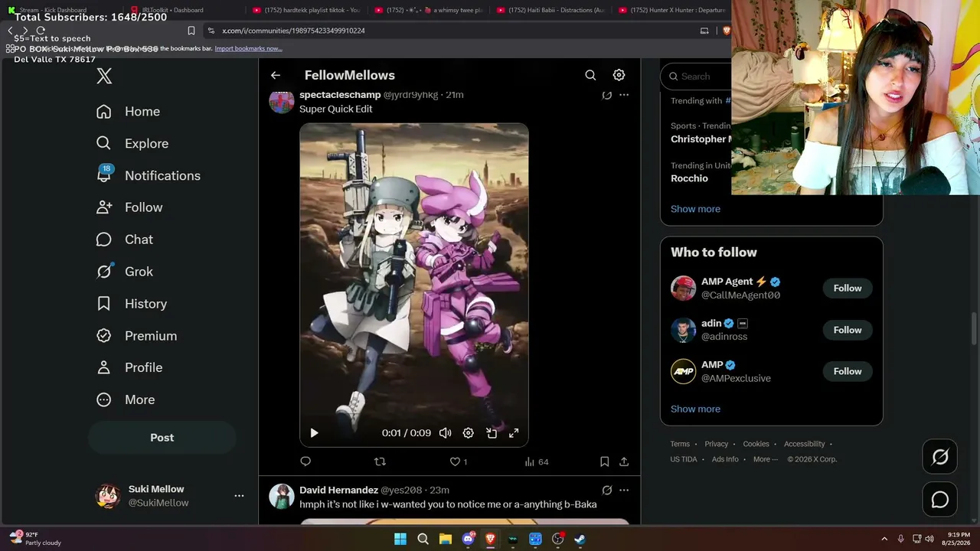Show hidden system tray icons
The width and height of the screenshot is (980, 551).
point(884,539)
